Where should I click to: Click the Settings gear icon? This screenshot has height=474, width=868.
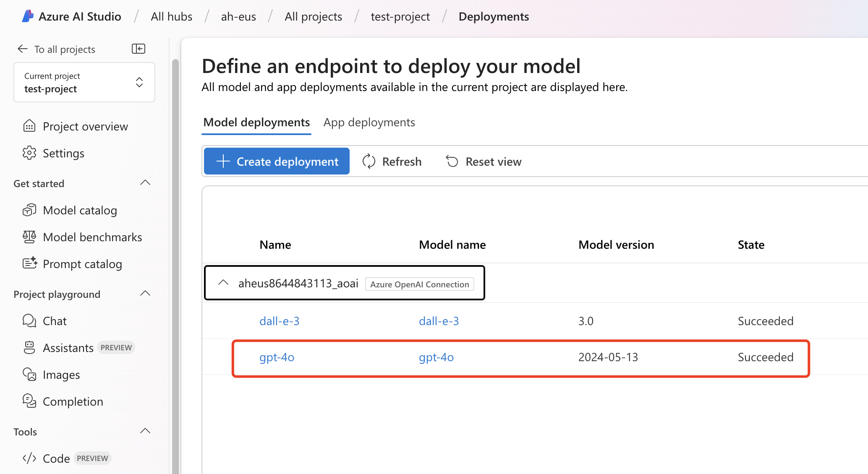29,153
